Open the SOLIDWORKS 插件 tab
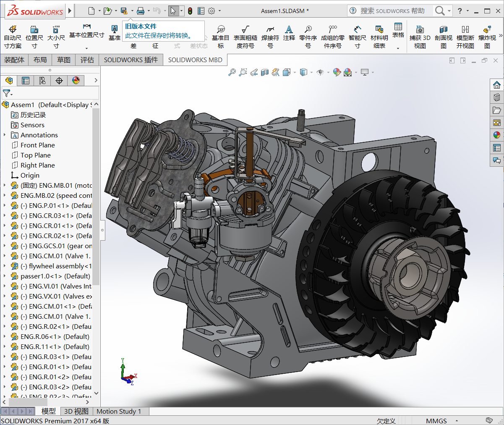The height and width of the screenshot is (425, 504). 131,60
